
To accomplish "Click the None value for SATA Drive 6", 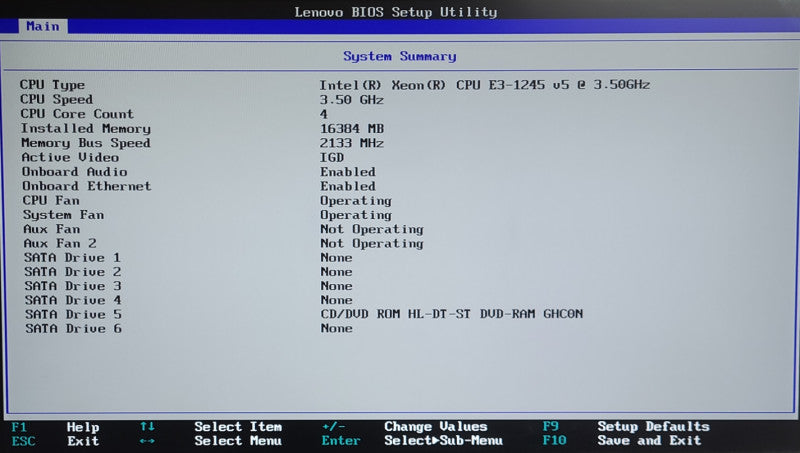I will tap(336, 328).
